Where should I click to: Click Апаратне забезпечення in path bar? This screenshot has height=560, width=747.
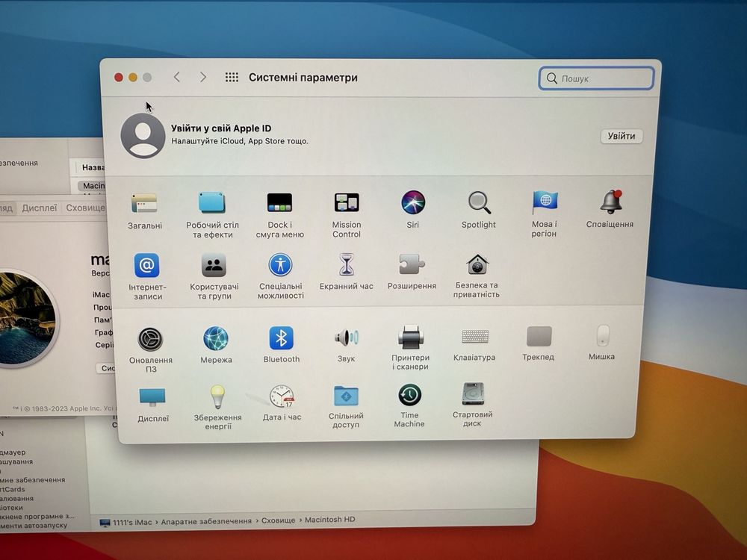click(x=206, y=521)
